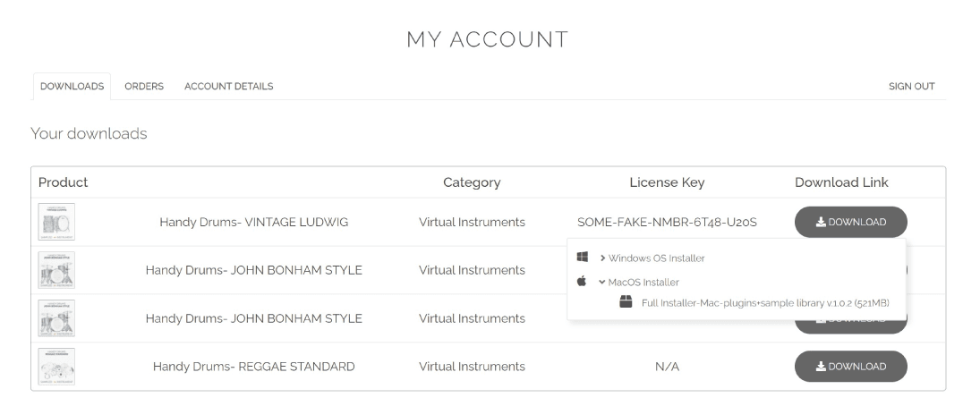This screenshot has width=980, height=406.
Task: Switch to the DOWNLOADS tab
Action: tap(72, 86)
